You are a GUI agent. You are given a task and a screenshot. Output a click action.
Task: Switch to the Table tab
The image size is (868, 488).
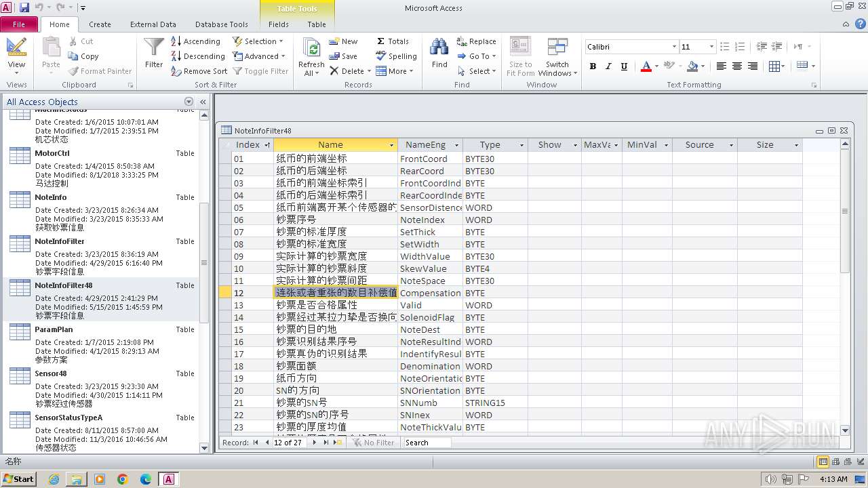pos(317,24)
